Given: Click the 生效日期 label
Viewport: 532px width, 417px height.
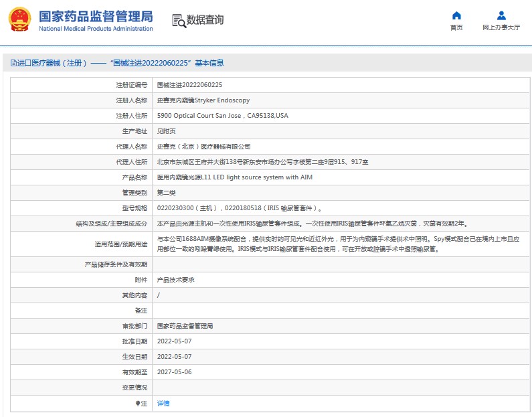Looking at the screenshot, I should pos(135,357).
